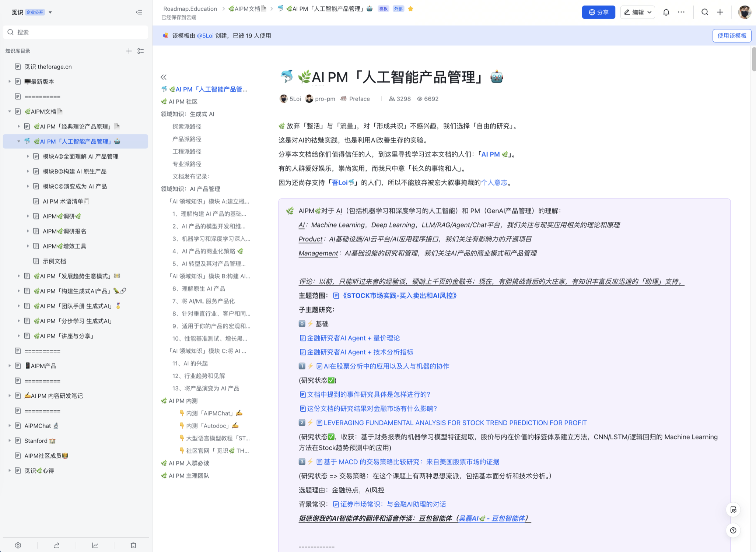Collapse the left sidebar panel
756x552 pixels.
[139, 12]
